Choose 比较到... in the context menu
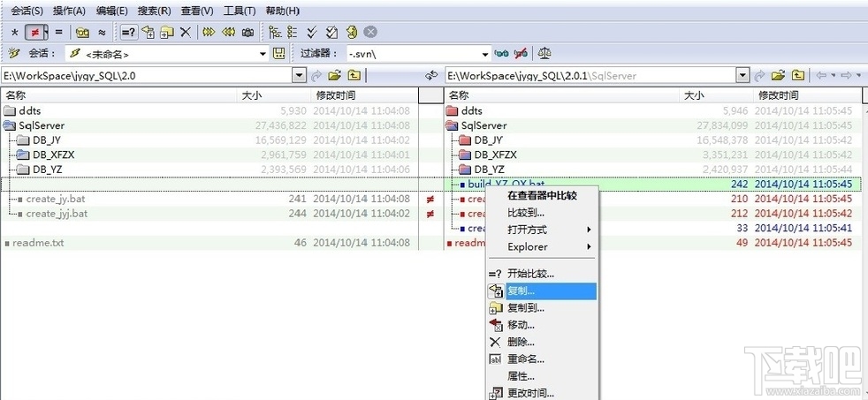The height and width of the screenshot is (400, 868). tap(541, 213)
